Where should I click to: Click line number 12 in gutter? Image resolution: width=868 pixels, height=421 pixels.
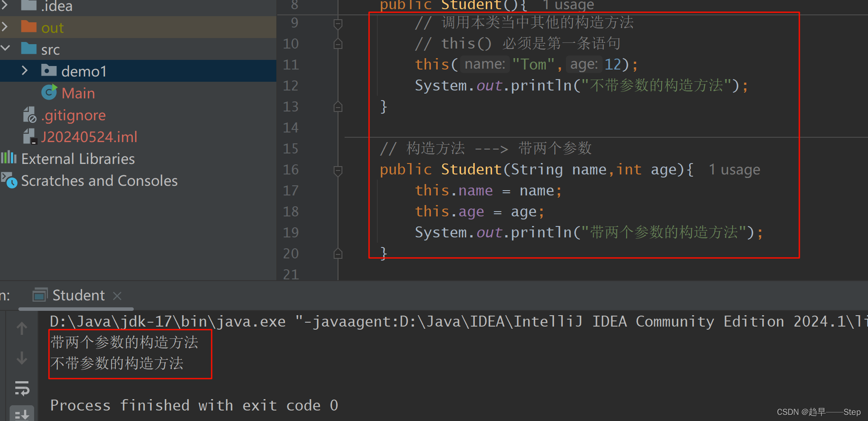(291, 86)
